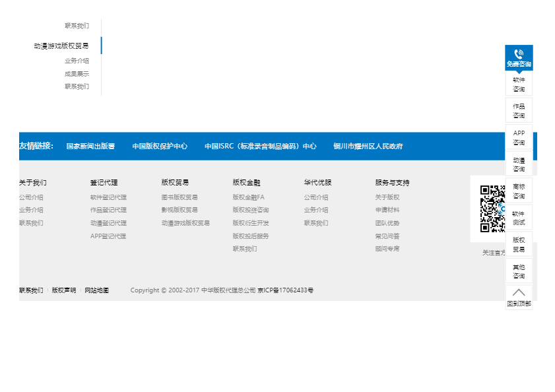Open 其他咨询 in floating panel
Viewport: 555px width, 392px height.
click(x=519, y=271)
